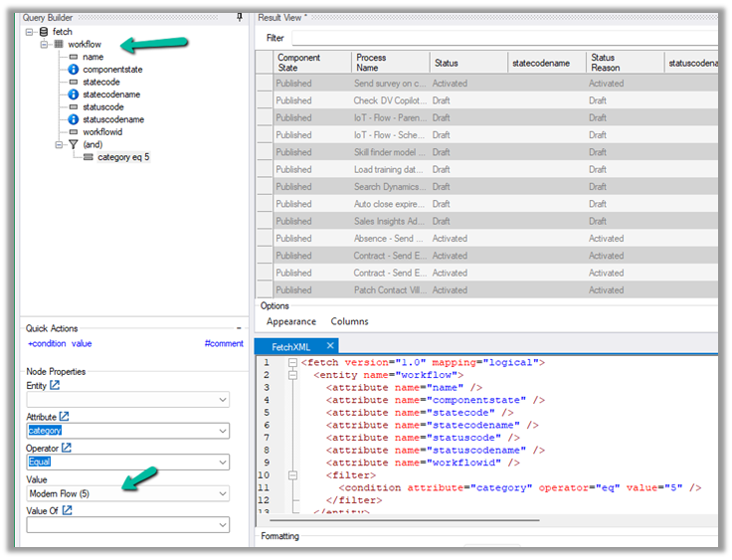Screen dimensions: 732x560
Task: Click the +condition quick action link
Action: pos(46,343)
